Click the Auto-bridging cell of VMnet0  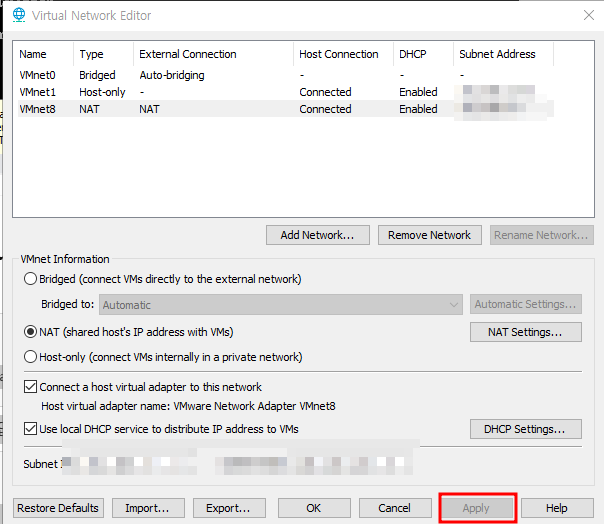(172, 75)
